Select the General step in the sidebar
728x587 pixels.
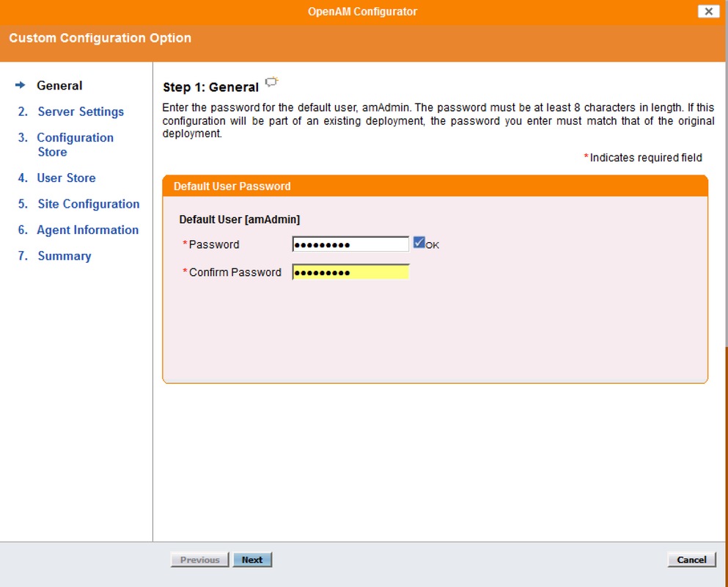(x=59, y=85)
